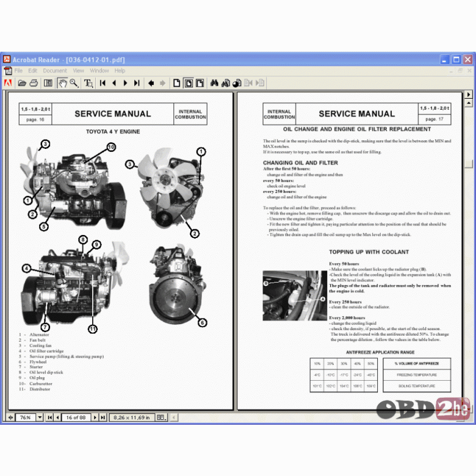Click 'TOYOTA 4 Y ENGINE' heading
Viewport: 476px width, 476px height.
point(113,132)
